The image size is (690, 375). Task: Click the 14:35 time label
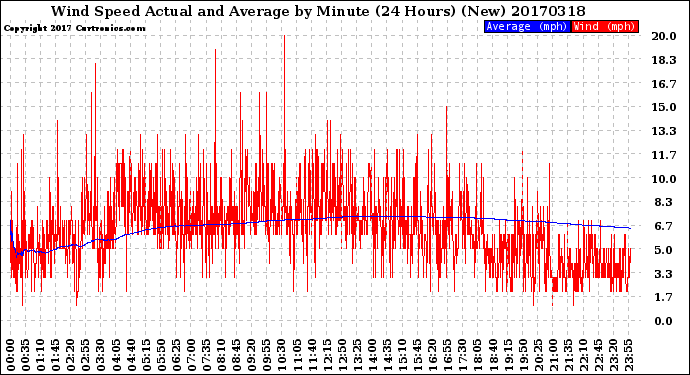(387, 355)
